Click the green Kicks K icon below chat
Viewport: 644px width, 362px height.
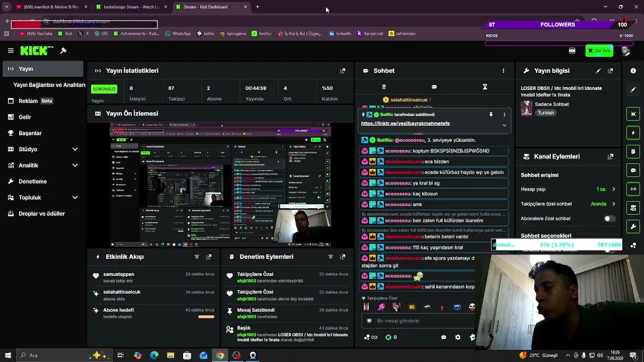point(388,337)
